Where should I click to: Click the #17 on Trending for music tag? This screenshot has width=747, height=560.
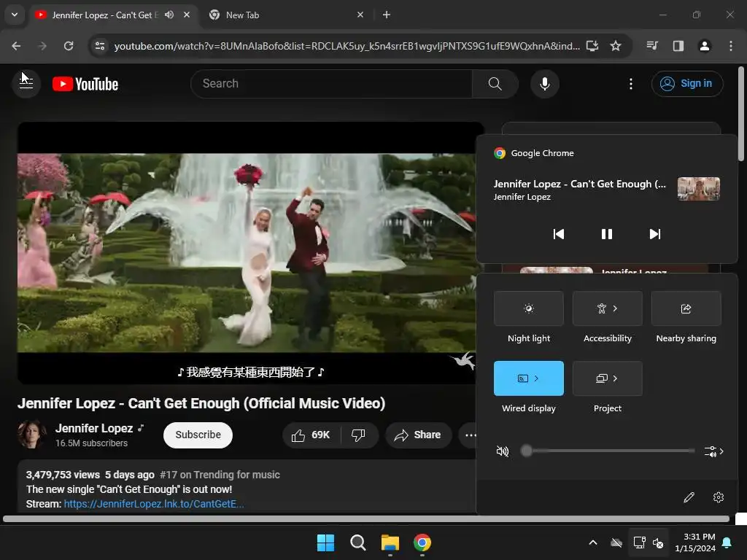point(220,475)
